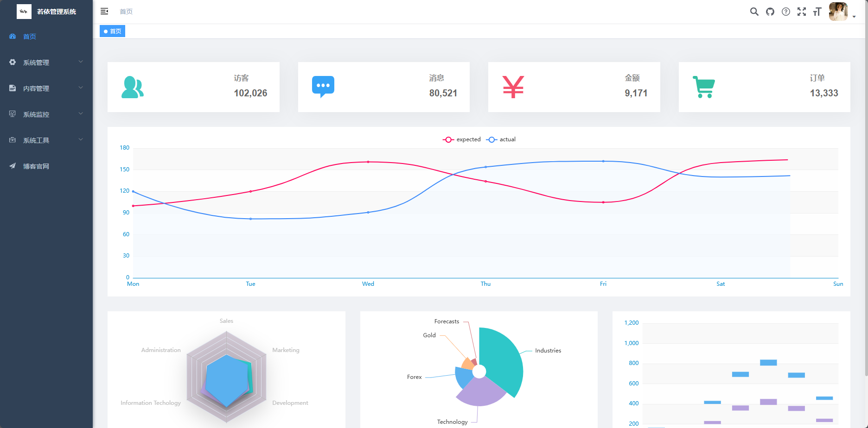Open the 系统管理 sidebar menu
The image size is (868, 428).
click(46, 63)
